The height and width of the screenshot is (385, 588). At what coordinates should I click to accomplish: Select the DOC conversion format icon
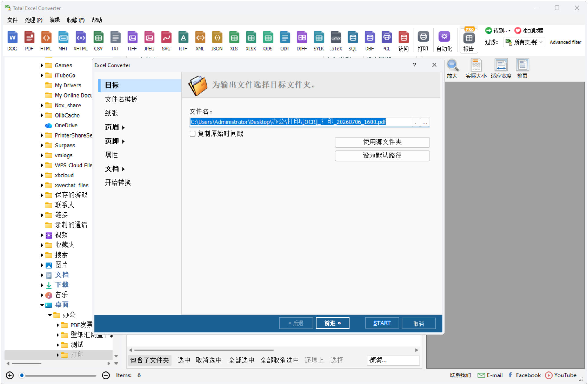pyautogui.click(x=12, y=41)
